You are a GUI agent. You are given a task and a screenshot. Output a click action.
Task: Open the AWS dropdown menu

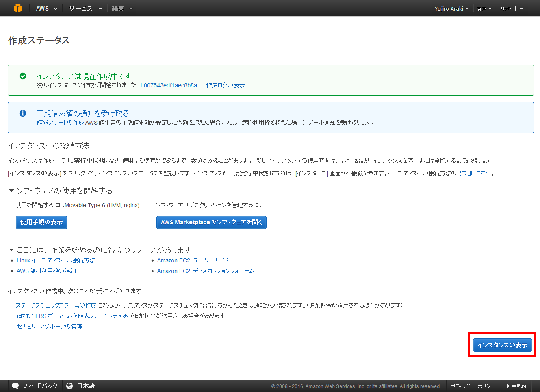tap(47, 8)
